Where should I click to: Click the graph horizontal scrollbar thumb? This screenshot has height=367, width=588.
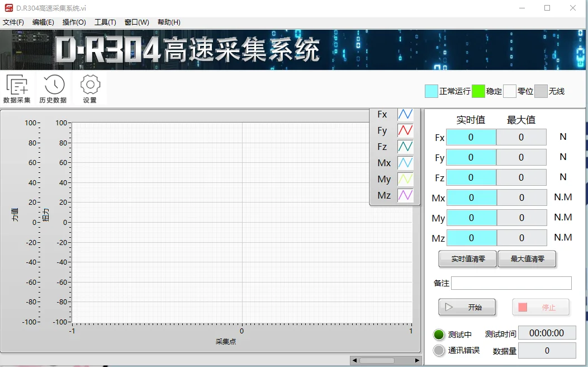point(377,360)
